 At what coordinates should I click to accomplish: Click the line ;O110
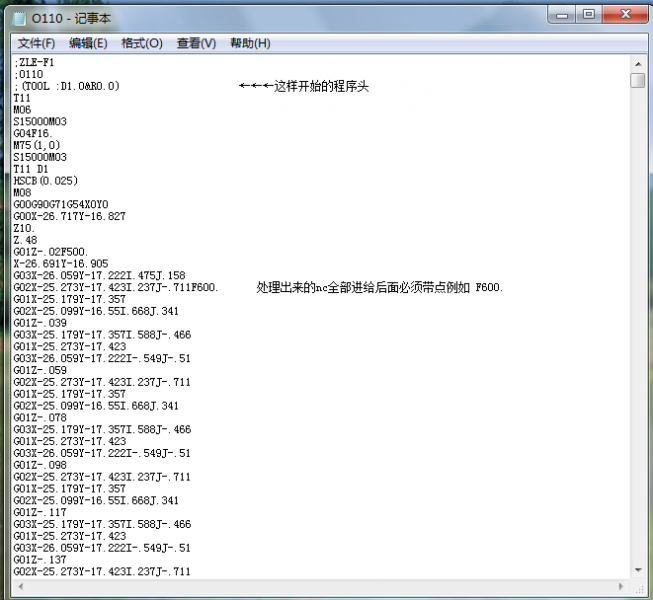pos(28,74)
